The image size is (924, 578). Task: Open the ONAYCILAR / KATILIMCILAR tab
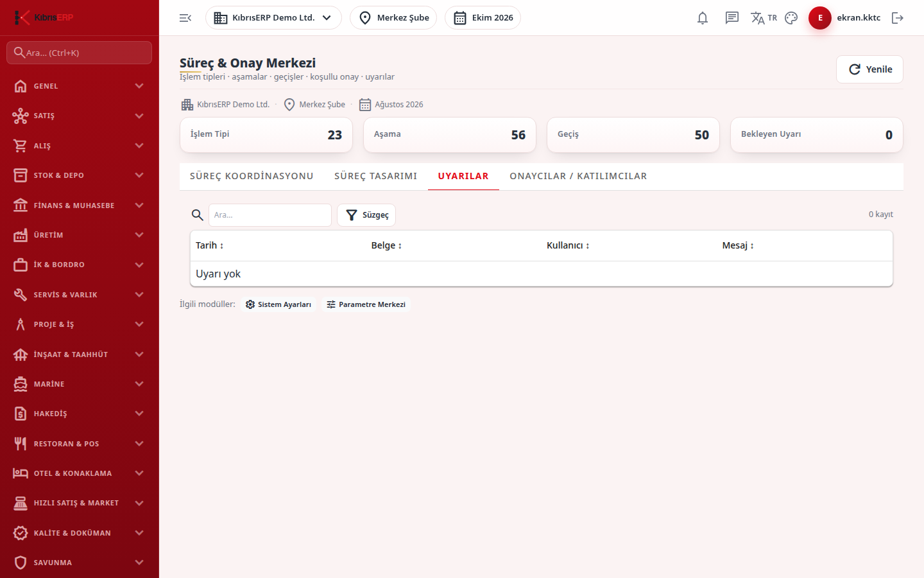click(x=578, y=176)
